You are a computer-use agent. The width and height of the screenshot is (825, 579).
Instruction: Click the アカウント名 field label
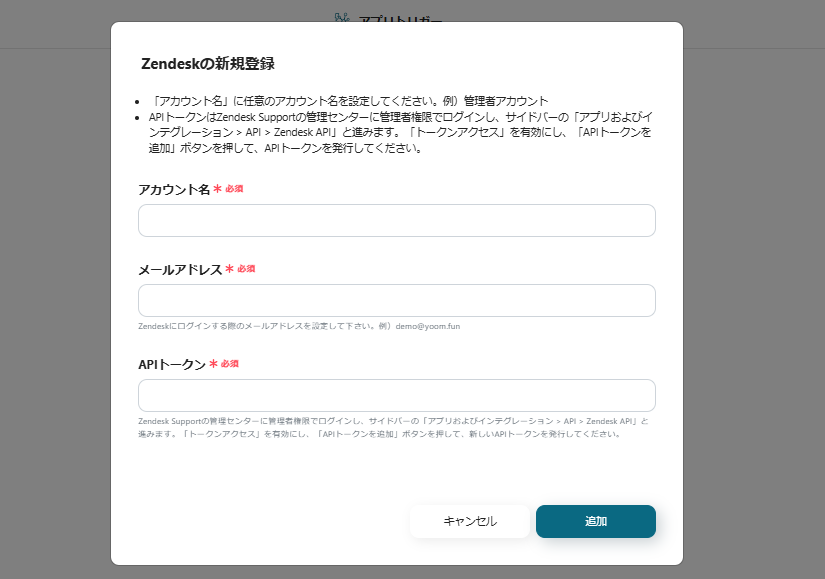pos(174,189)
